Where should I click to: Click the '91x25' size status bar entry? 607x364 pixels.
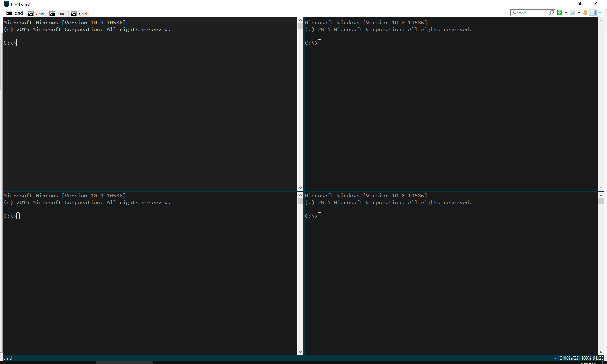point(598,358)
